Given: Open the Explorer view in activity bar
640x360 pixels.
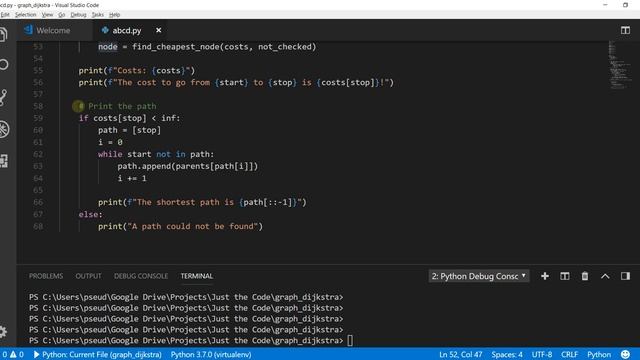Looking at the screenshot, I should pos(3,34).
